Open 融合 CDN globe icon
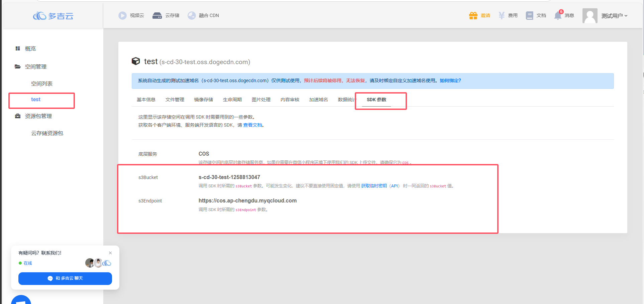Screen dimensions: 644x304 coord(192,15)
